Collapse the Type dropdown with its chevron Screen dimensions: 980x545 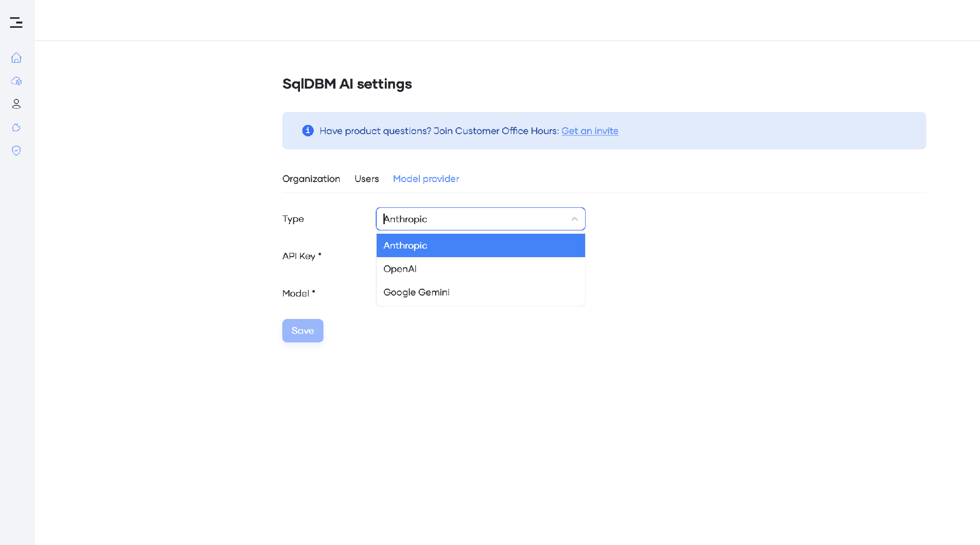tap(575, 219)
